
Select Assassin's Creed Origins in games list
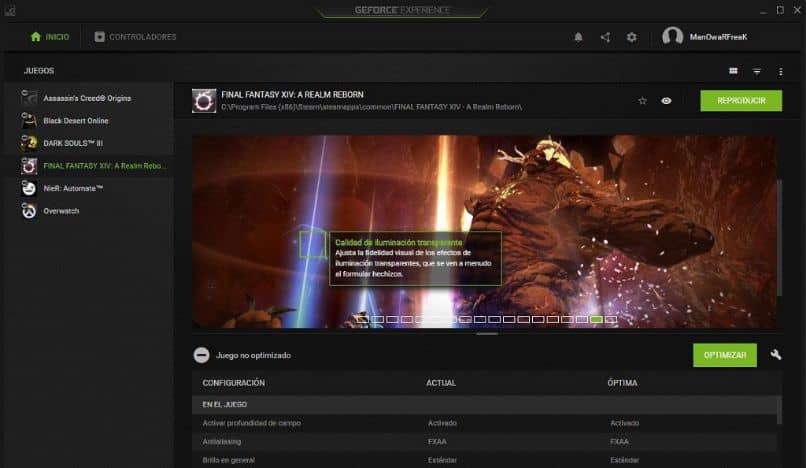pyautogui.click(x=88, y=98)
